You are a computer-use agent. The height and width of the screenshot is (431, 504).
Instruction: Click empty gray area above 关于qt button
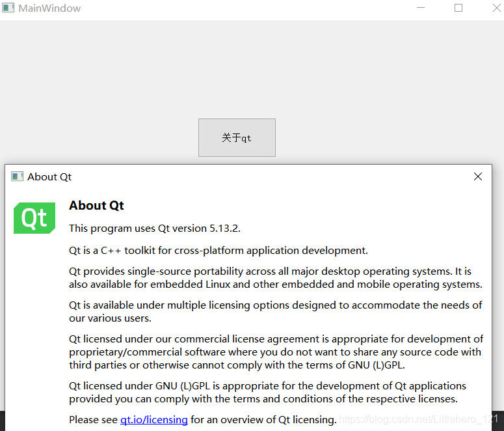pos(237,68)
